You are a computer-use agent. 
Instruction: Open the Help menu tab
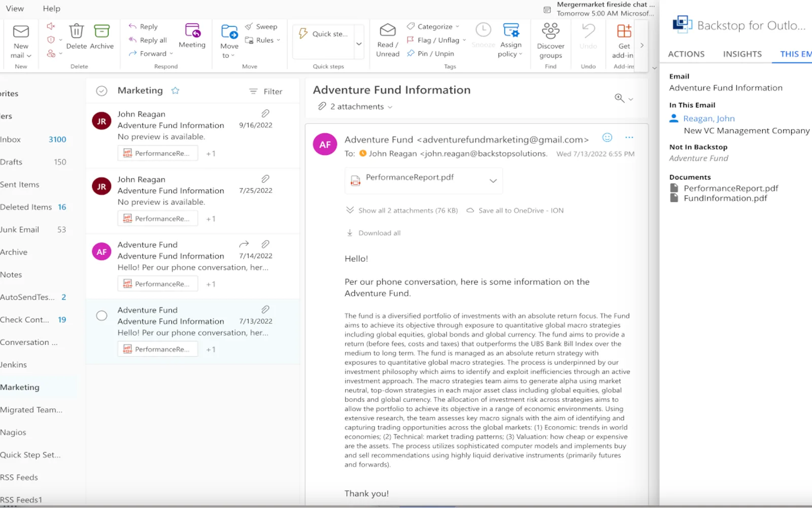51,8
